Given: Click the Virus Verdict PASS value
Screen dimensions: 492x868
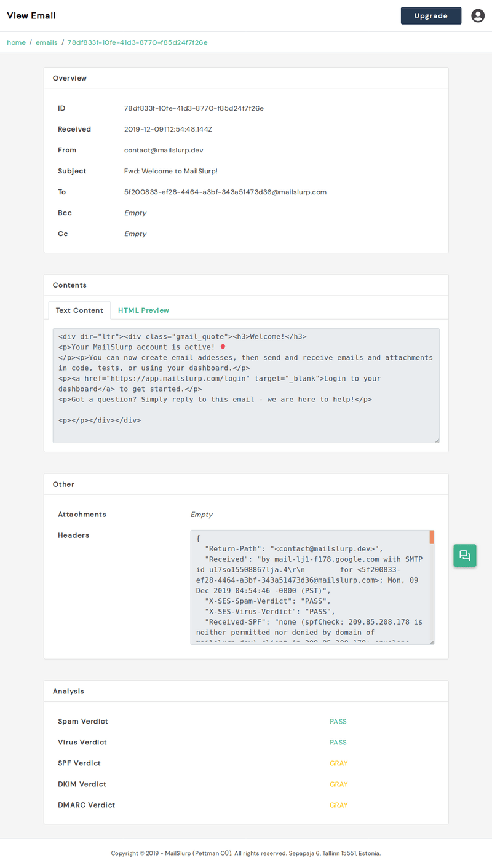Looking at the screenshot, I should click(338, 743).
